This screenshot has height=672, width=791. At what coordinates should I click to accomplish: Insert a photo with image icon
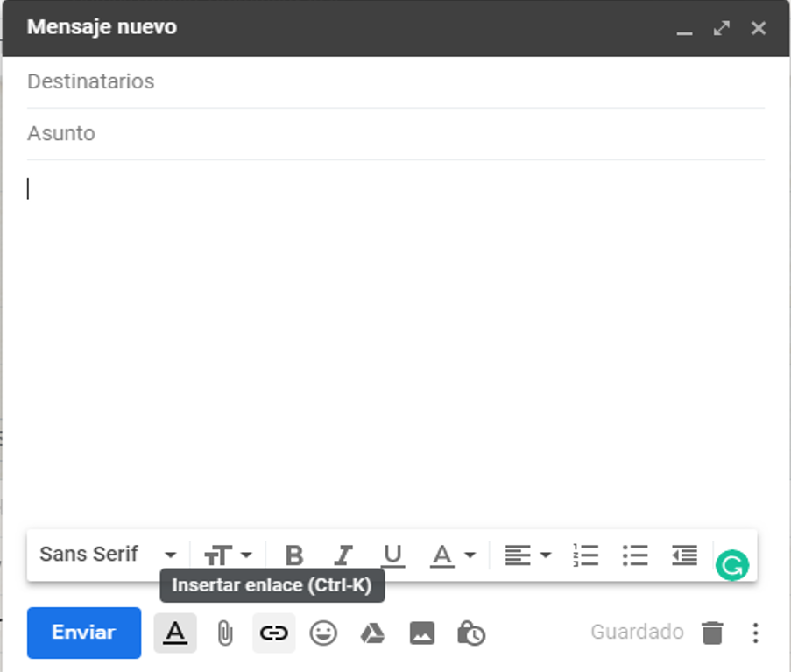pyautogui.click(x=422, y=633)
